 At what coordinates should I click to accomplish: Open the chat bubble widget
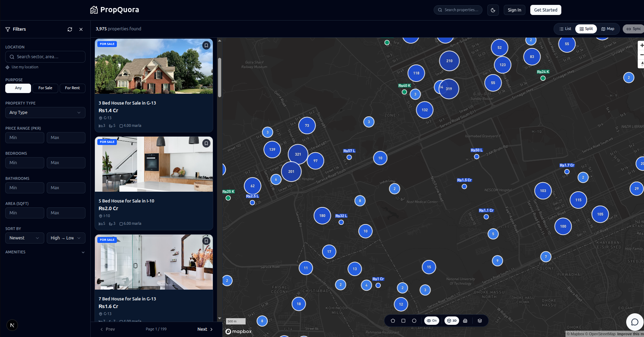tap(635, 322)
